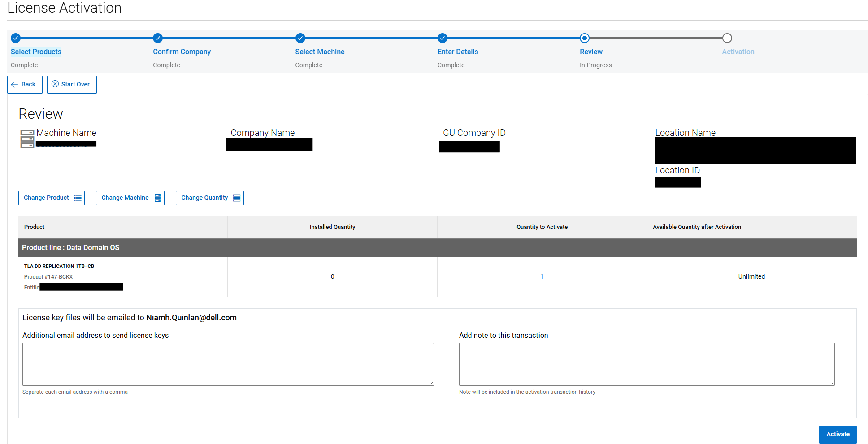Click the Start Over button

[x=72, y=84]
